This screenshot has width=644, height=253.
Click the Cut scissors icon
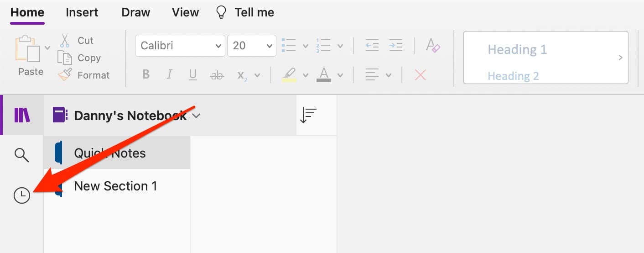[65, 41]
